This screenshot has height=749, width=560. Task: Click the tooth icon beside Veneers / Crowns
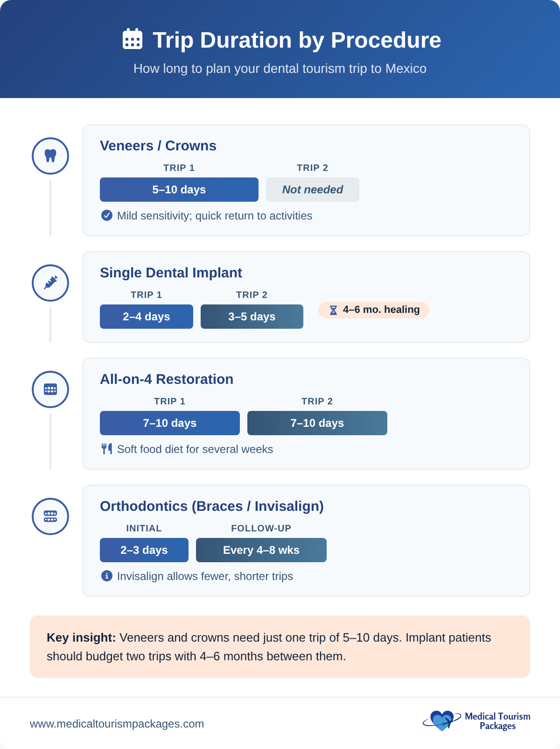coord(50,156)
